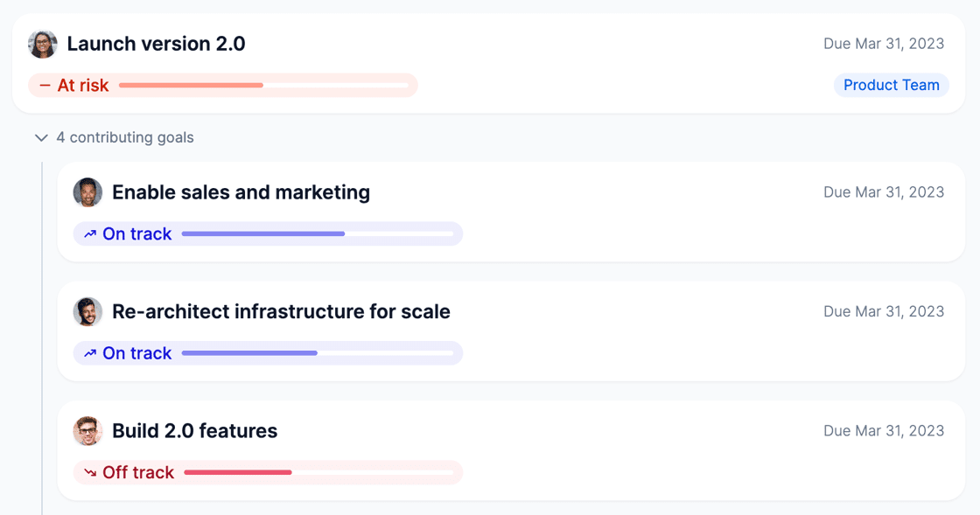The height and width of the screenshot is (515, 980).
Task: Click the due date on Launch version 2.0
Action: (883, 44)
